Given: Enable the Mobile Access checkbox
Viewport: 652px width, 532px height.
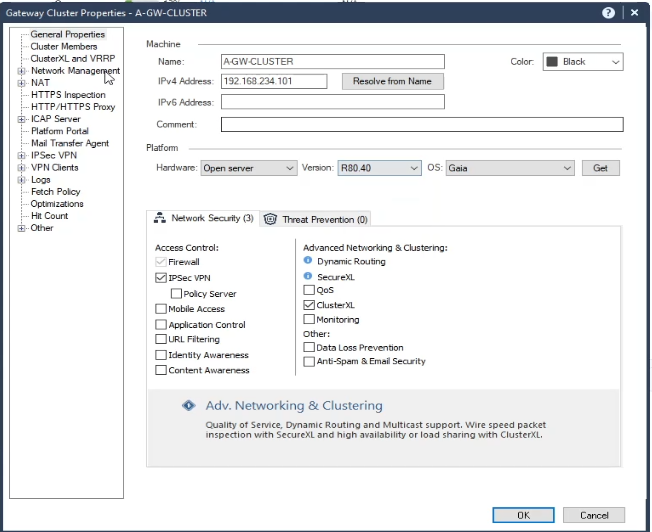Looking at the screenshot, I should coord(161,309).
